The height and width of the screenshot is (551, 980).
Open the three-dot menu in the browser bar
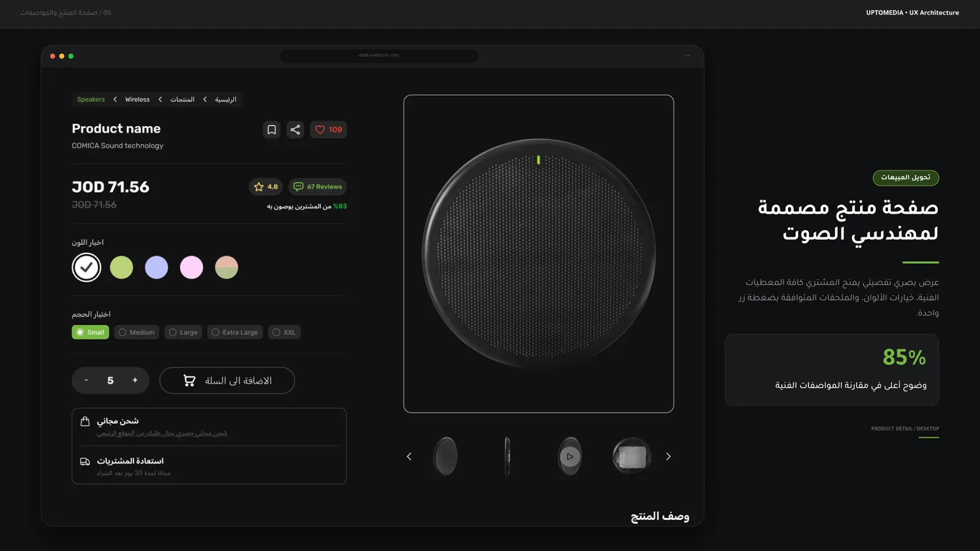[x=687, y=56]
